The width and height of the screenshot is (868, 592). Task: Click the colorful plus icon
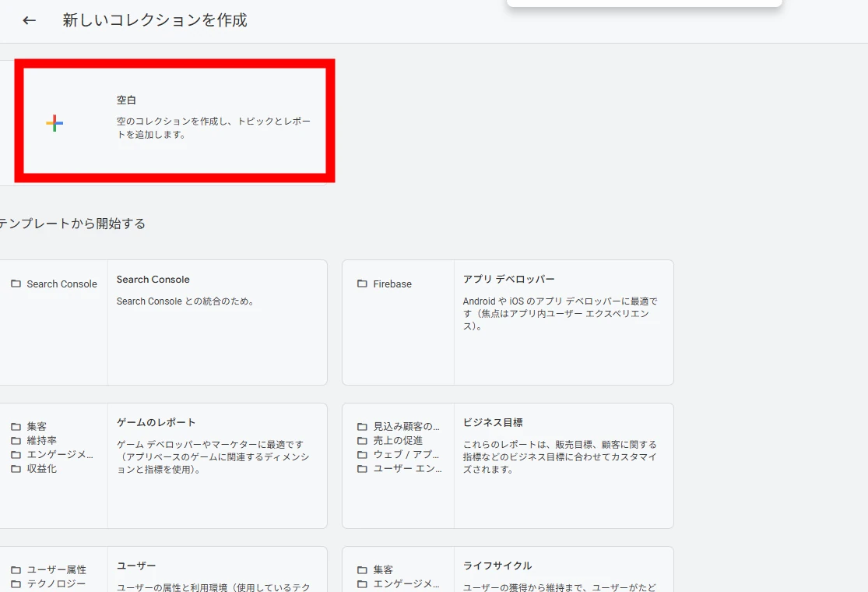(54, 123)
